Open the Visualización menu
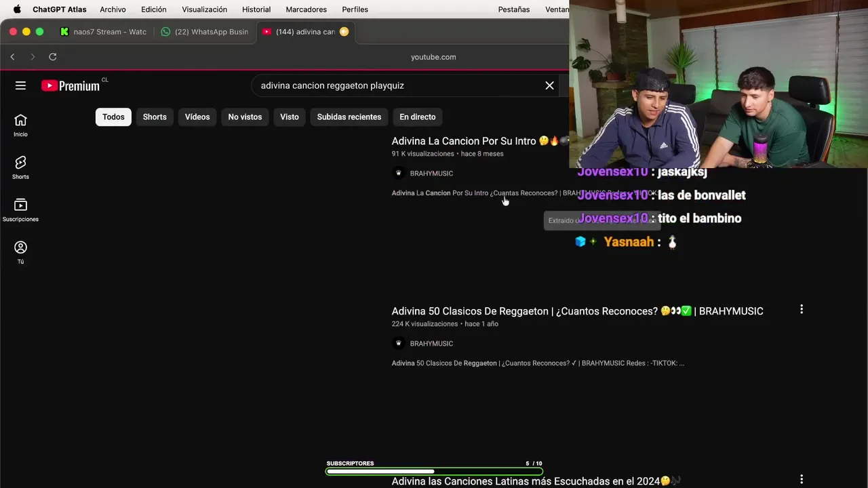Image resolution: width=868 pixels, height=488 pixels. coord(204,9)
